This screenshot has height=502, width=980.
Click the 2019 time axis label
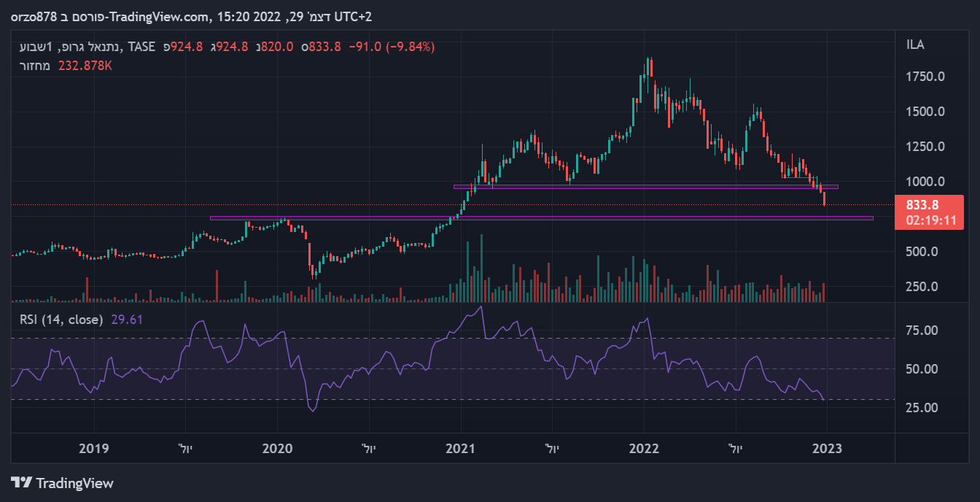[x=93, y=449]
